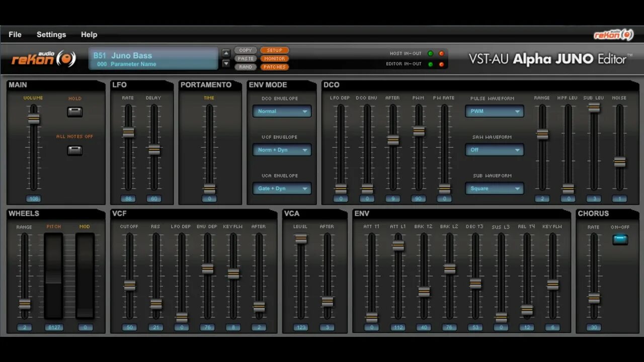Viewport: 644px width, 362px height.
Task: Open the Help menu
Action: tap(89, 35)
